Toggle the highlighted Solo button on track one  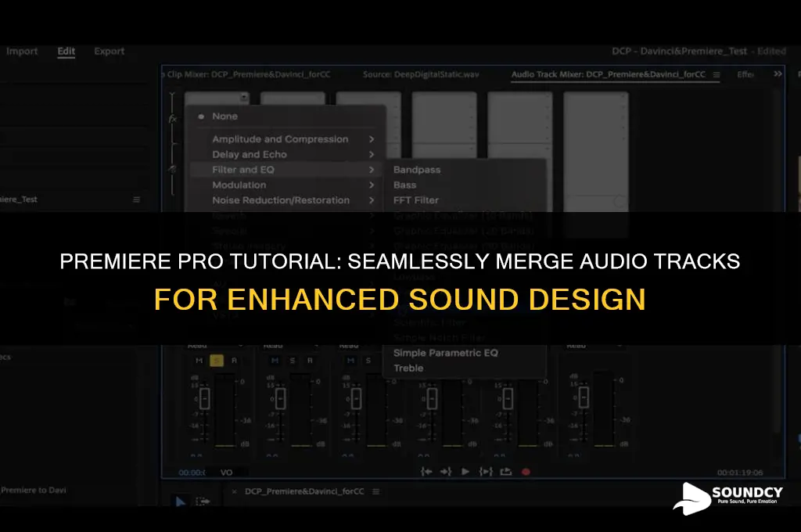coord(217,361)
